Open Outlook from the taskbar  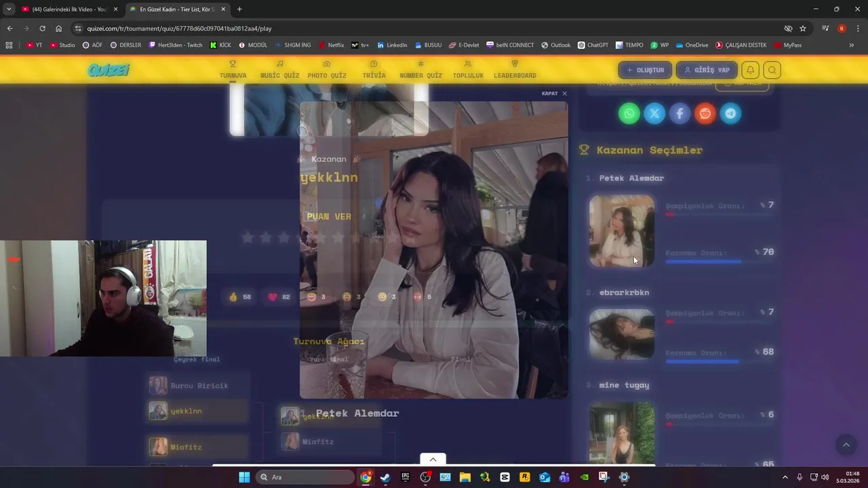tap(545, 477)
